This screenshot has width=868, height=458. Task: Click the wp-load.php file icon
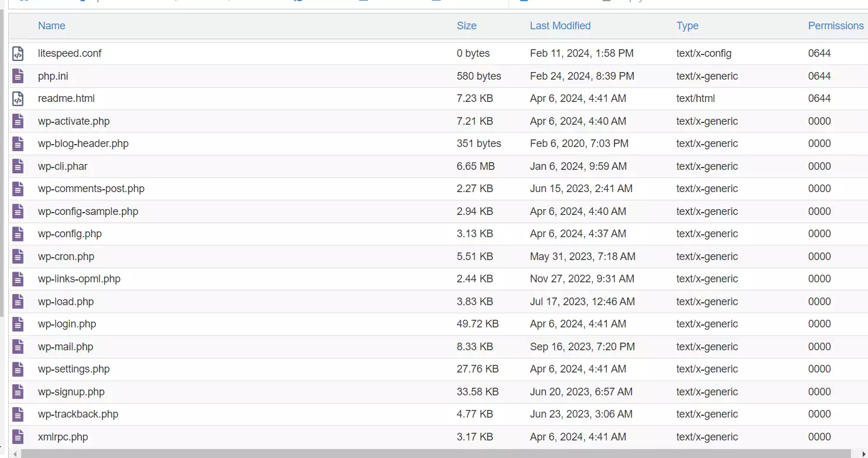click(x=18, y=302)
